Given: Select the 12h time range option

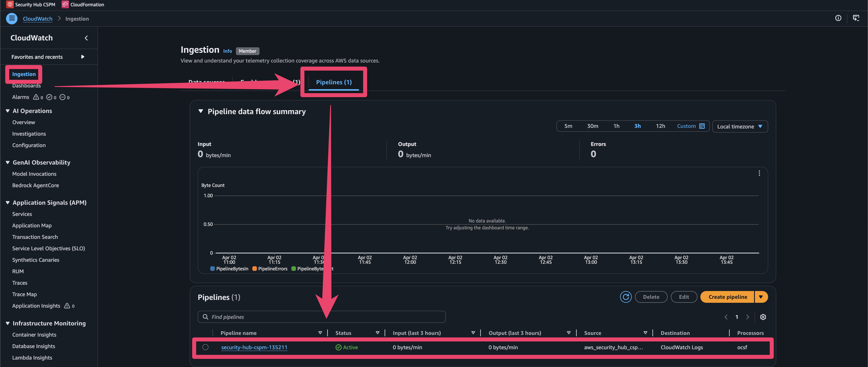Looking at the screenshot, I should (660, 126).
